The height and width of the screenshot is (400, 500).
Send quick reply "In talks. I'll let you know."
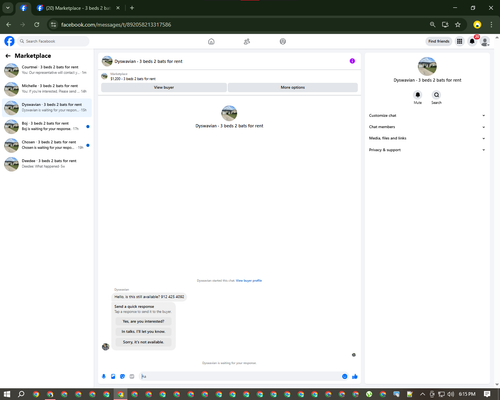143,332
